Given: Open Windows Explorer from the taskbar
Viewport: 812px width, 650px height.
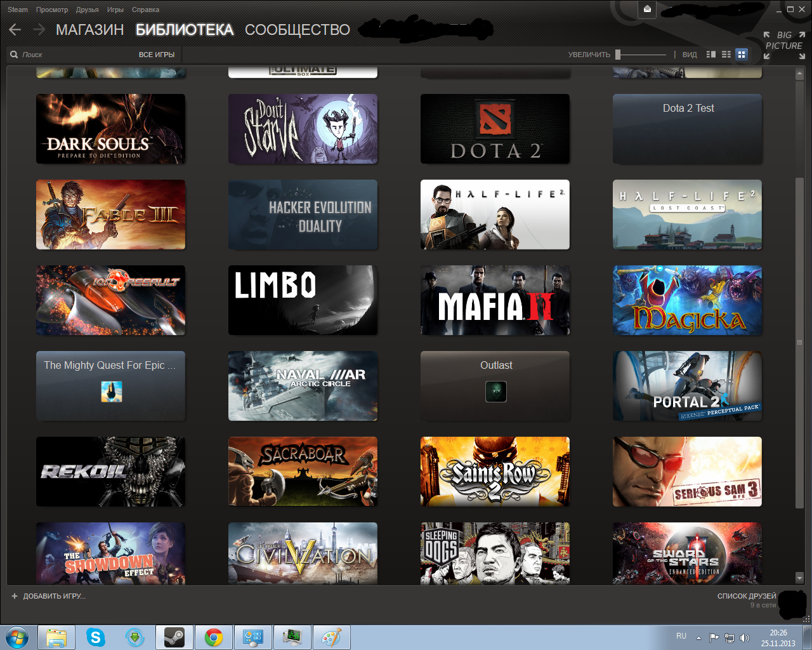Looking at the screenshot, I should coord(56,637).
